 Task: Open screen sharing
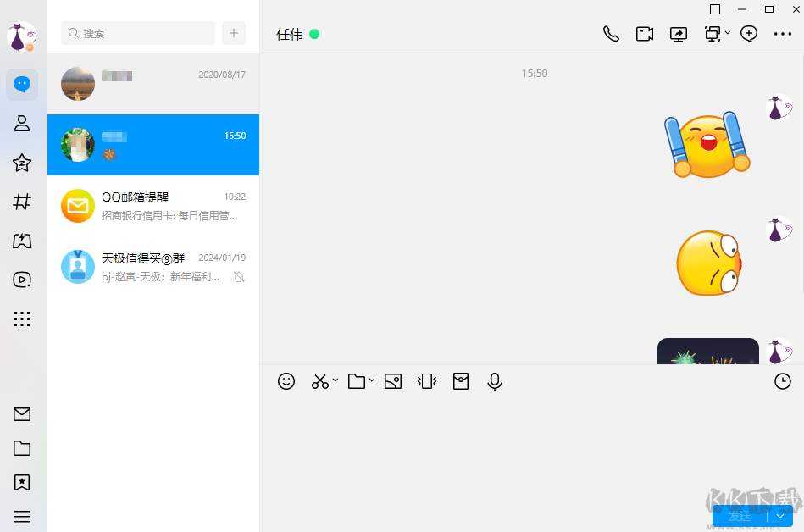pos(678,34)
